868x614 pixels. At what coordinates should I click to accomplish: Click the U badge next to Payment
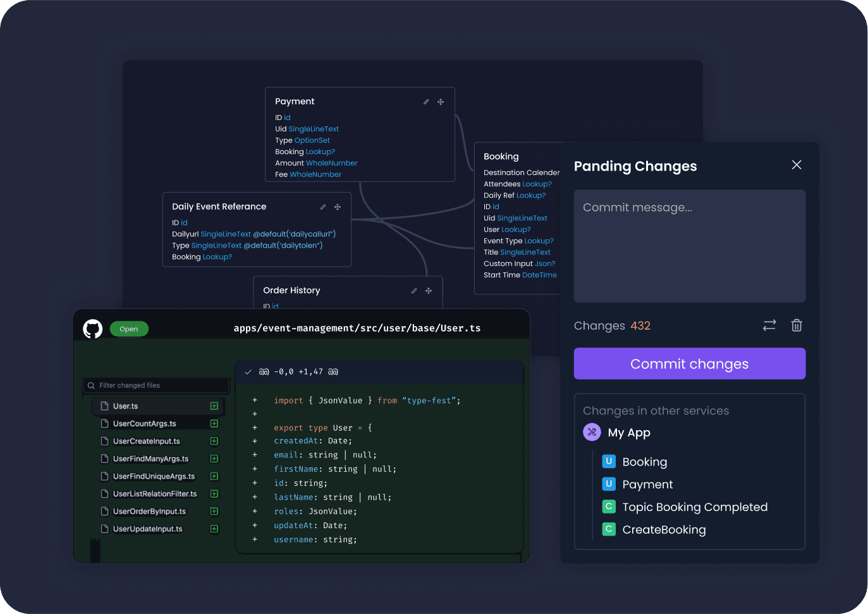tap(609, 484)
